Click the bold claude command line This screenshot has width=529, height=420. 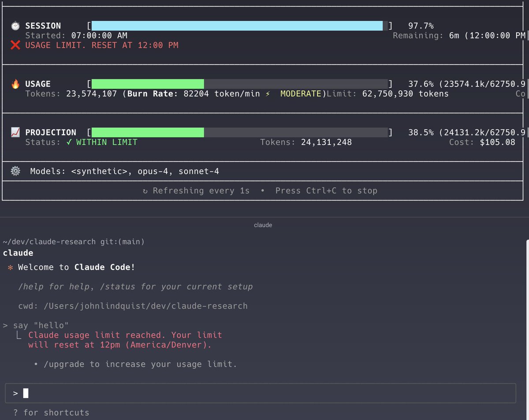(x=18, y=253)
